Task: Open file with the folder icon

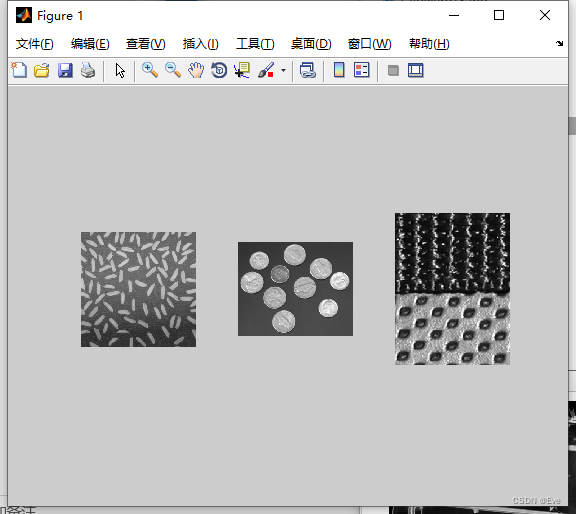Action: point(42,70)
